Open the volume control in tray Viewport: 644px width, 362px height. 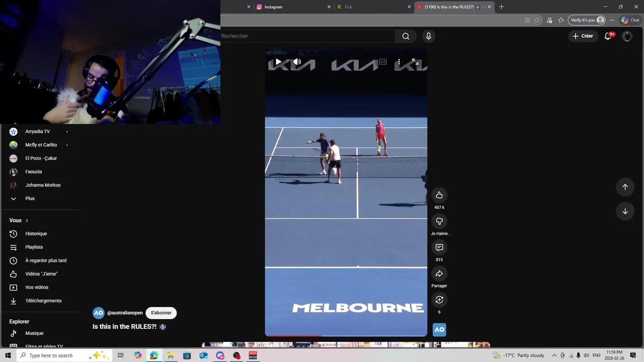click(587, 355)
